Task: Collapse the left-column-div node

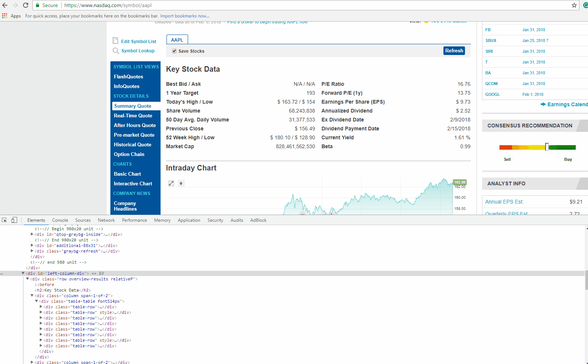Action: pos(23,273)
